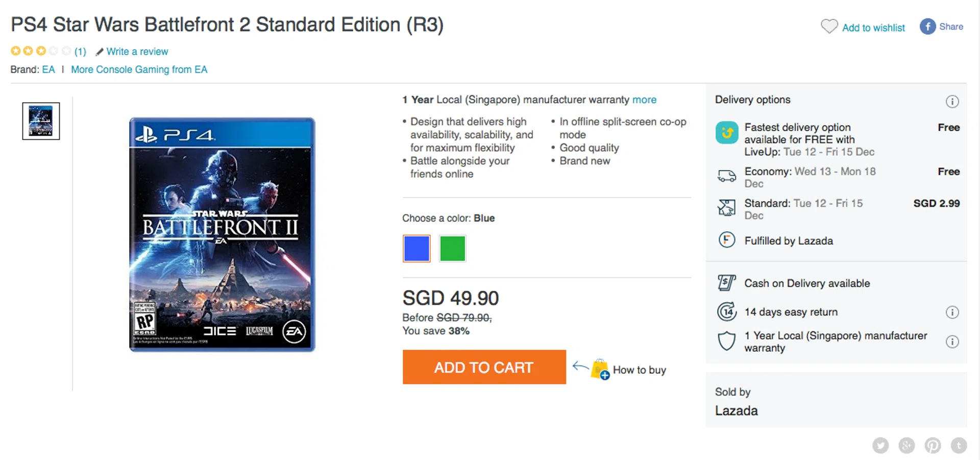980x460 pixels.
Task: Share on Twitter via bottom icon
Action: coord(880,445)
